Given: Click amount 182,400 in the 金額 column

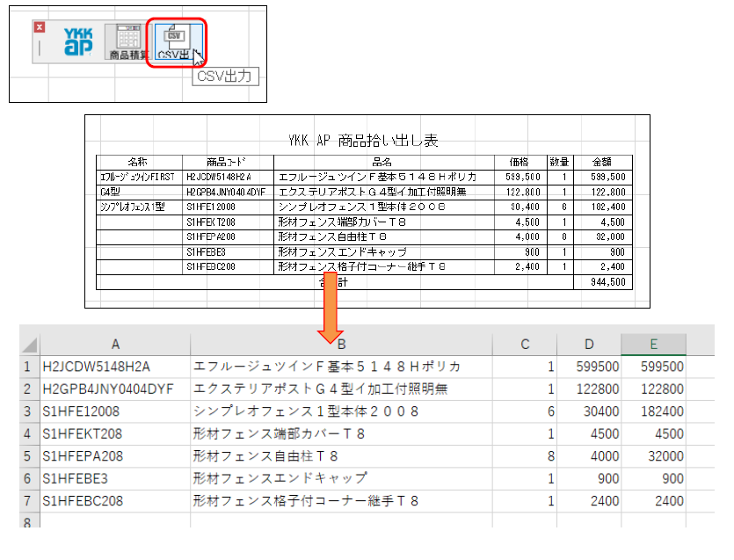Looking at the screenshot, I should 602,207.
